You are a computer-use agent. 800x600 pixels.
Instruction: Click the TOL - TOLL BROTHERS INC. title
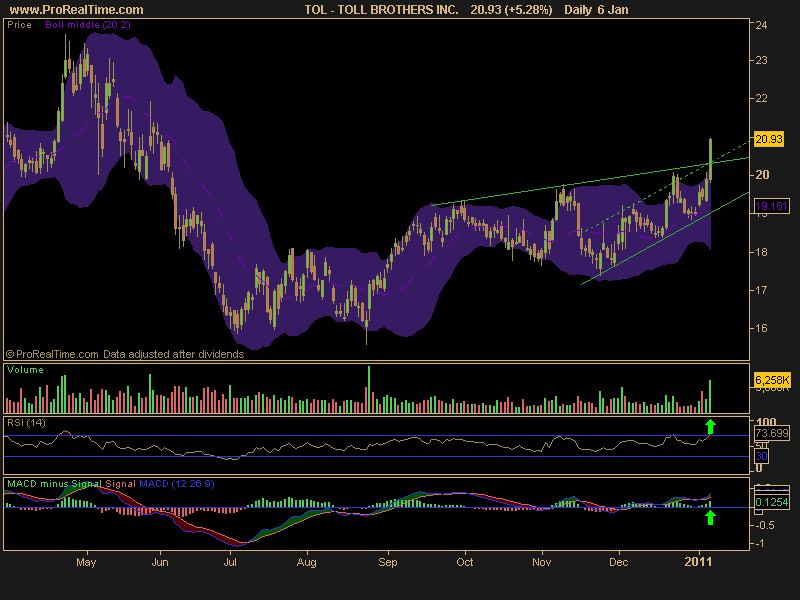381,10
